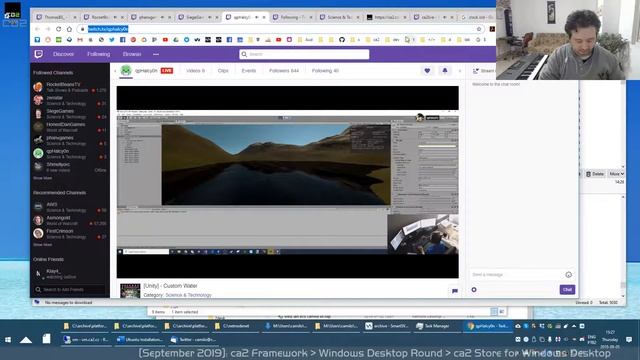Image resolution: width=640 pixels, height=360 pixels.
Task: Bookmark this page with the star icon
Action: (479, 29)
